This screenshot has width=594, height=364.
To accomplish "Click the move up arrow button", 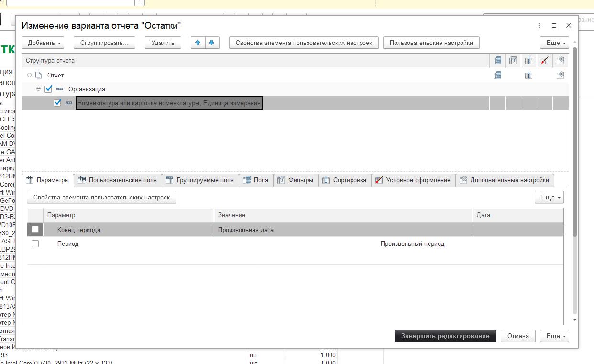I will tap(198, 43).
